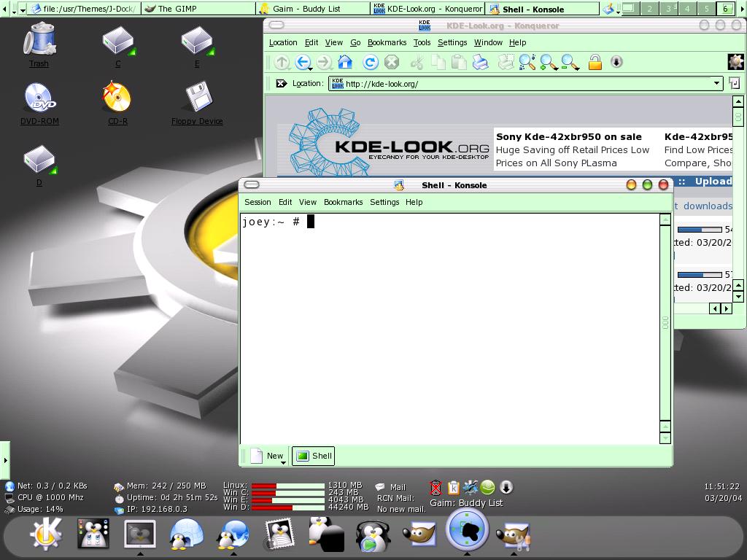Switch to virtual desktop 5 in pager
This screenshot has height=560, width=747.
pos(706,9)
